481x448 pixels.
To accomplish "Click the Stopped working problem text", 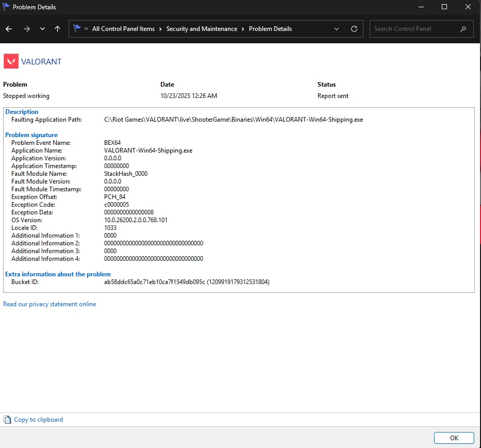I will coord(26,96).
